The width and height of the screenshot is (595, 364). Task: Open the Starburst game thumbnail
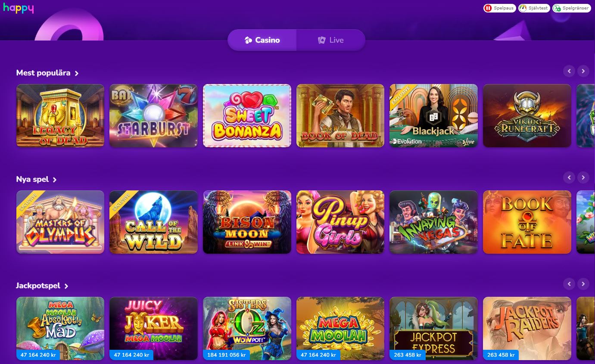click(x=153, y=115)
